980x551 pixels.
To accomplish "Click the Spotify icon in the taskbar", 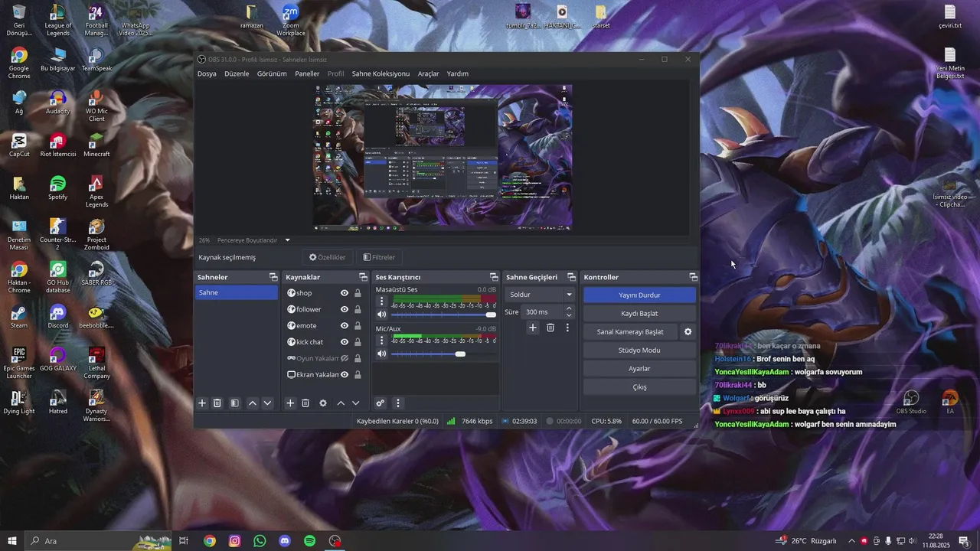I will [309, 541].
